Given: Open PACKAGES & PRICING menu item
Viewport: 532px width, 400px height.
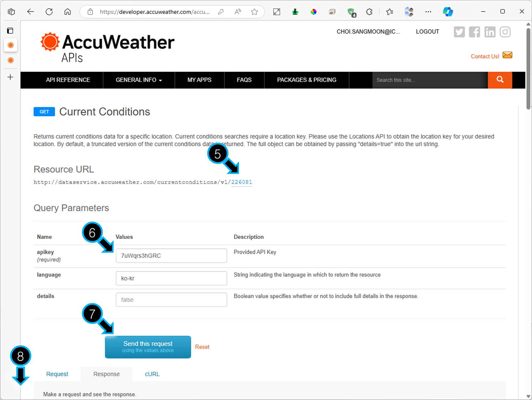Looking at the screenshot, I should click(307, 80).
